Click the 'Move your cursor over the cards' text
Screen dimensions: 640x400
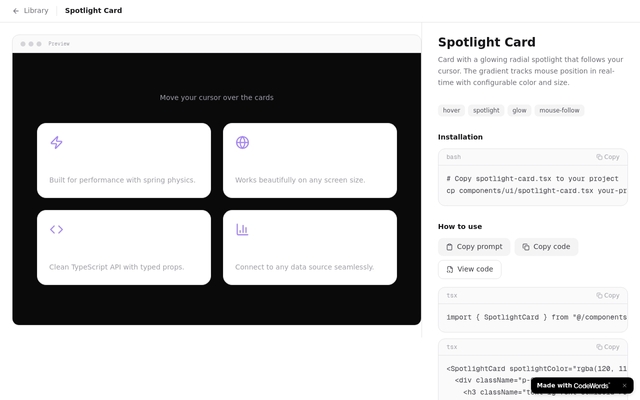216,98
